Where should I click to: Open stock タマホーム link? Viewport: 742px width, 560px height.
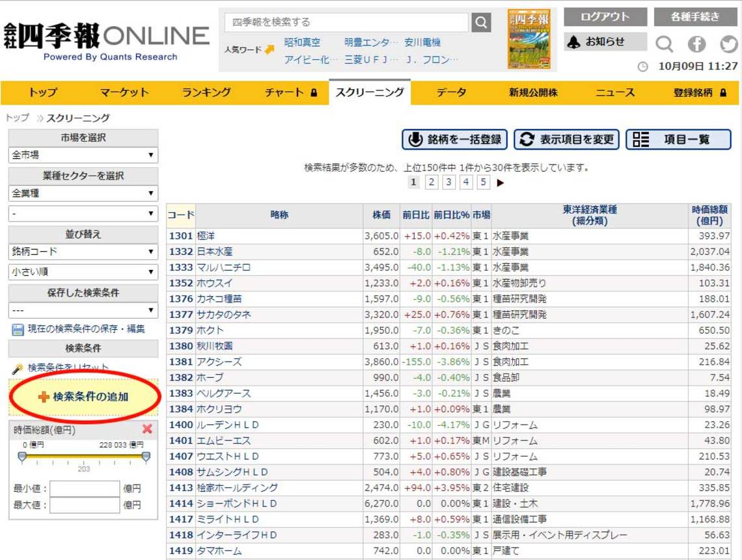pyautogui.click(x=219, y=550)
